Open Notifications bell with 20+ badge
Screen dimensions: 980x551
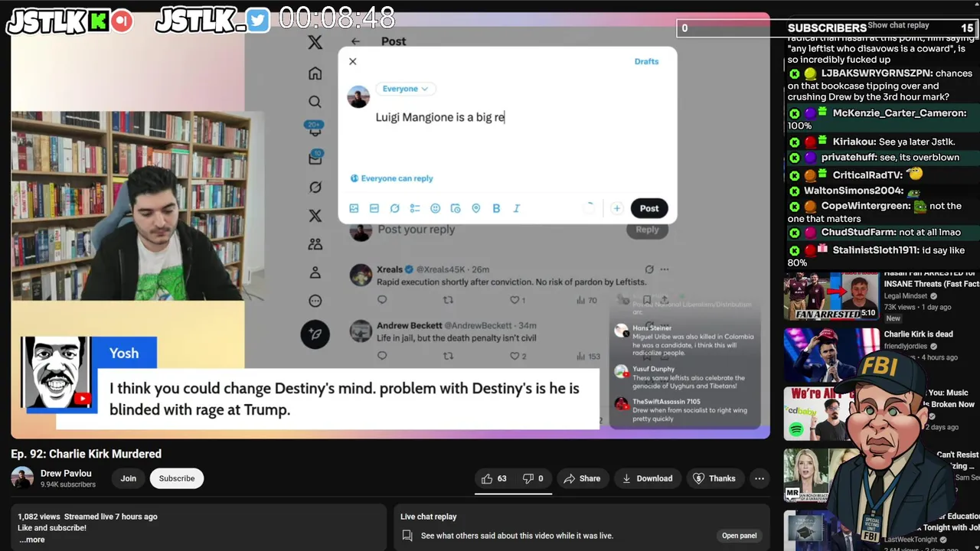pos(315,129)
